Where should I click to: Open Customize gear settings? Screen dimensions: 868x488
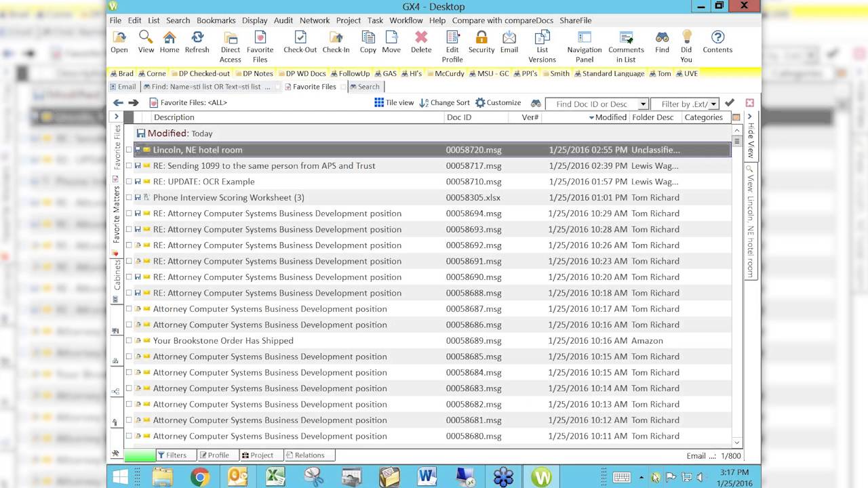point(498,103)
